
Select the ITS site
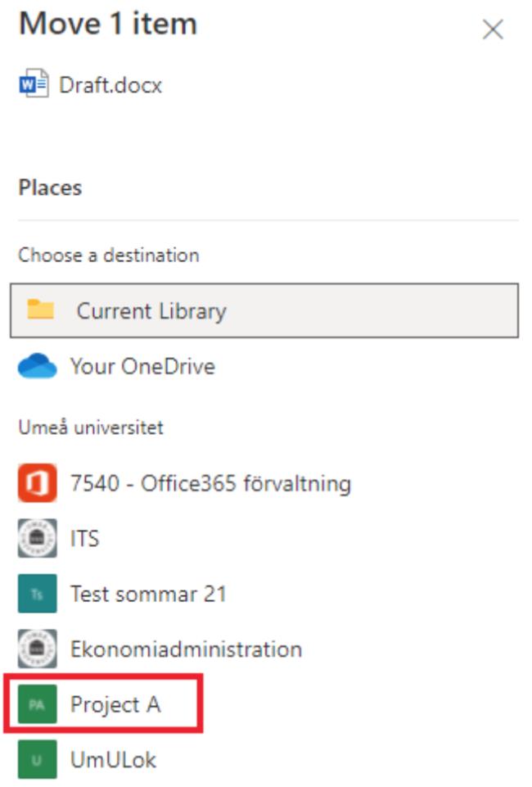click(x=59, y=539)
